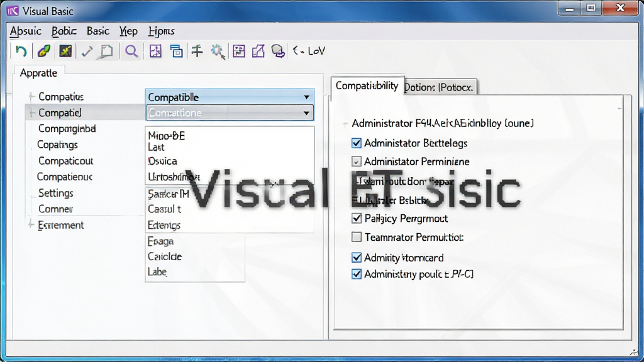Screen dimensions: 644x362
Task: Enable the Teamnrator Permuktiot checkbox
Action: [357, 237]
